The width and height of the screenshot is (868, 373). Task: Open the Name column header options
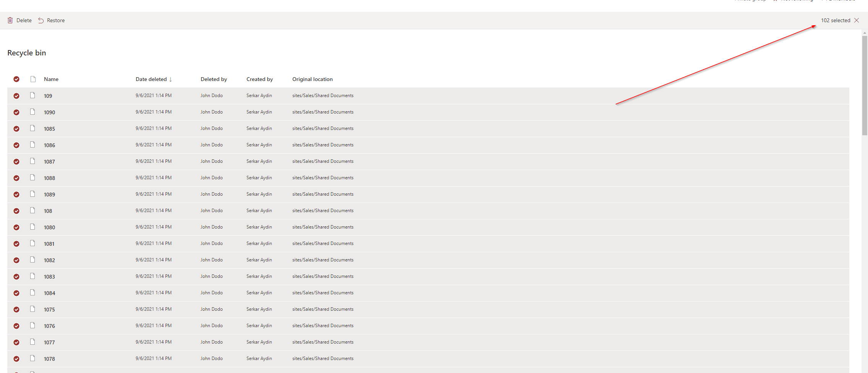click(x=51, y=79)
